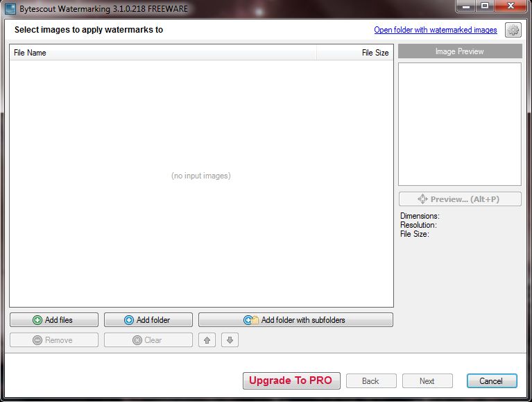Click the Bytescout app icon in the title bar
Screen dimensions: 532x402
coord(10,8)
